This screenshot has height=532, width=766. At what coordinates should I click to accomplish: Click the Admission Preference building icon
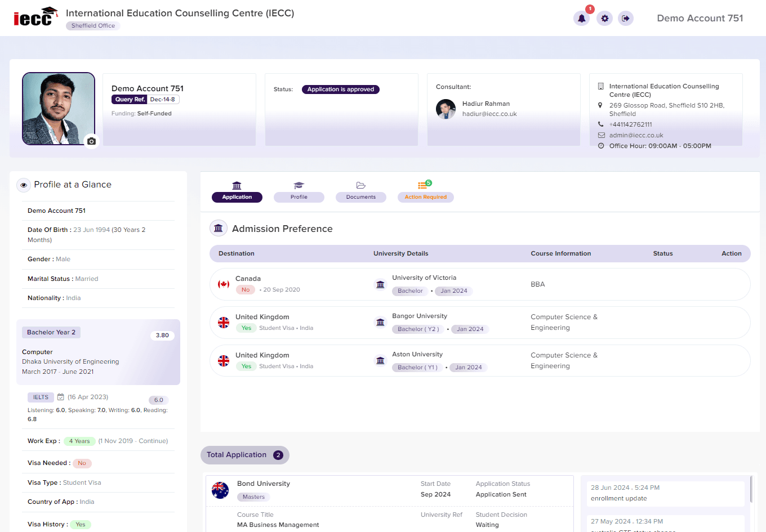click(219, 229)
